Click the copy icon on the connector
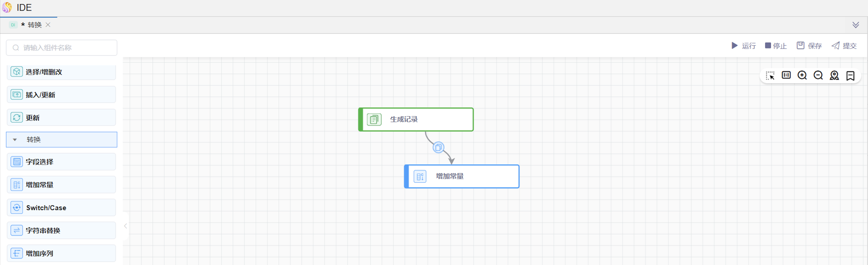868x265 pixels. [438, 147]
